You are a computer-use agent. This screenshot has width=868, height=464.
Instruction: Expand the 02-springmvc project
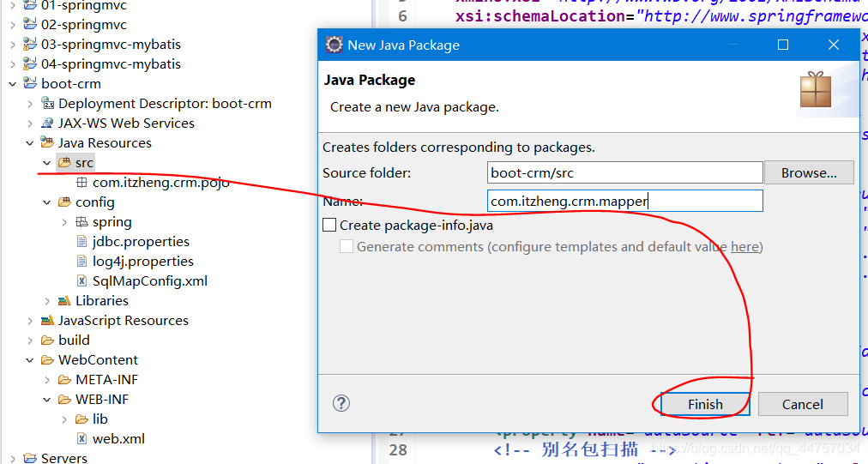[12, 25]
